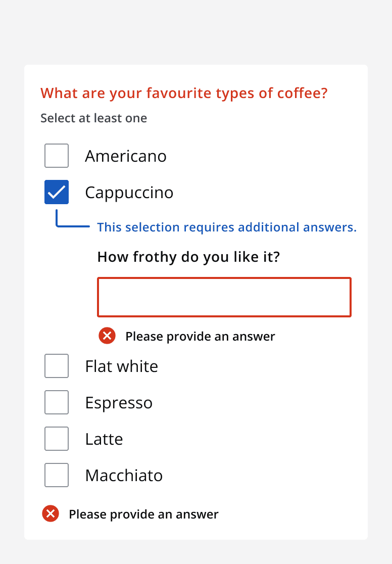
Task: Click the 'What are your favourite types of coffee?' heading
Action: coord(183,93)
